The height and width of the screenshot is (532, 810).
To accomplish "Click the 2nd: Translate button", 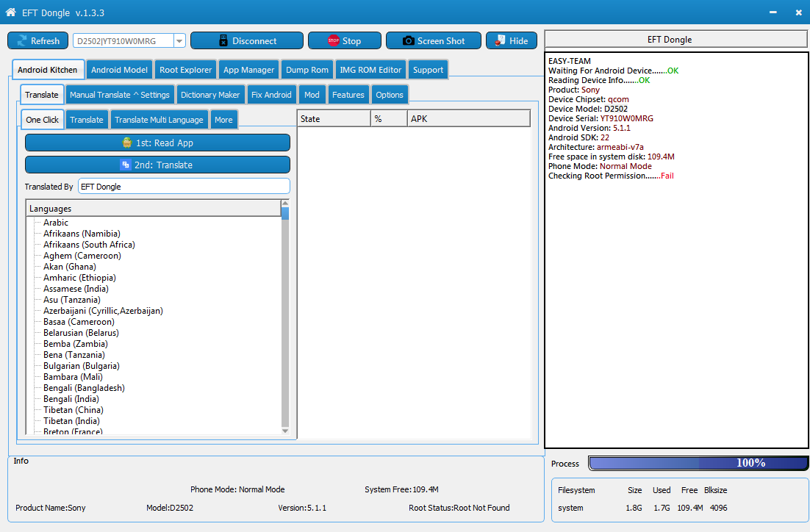I will coord(157,165).
